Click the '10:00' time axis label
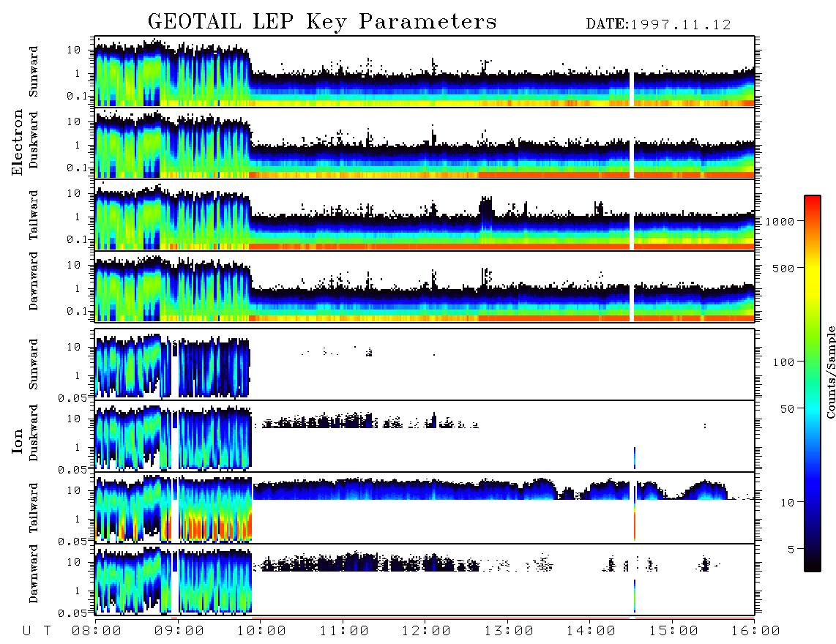This screenshot has height=644, width=836. click(x=261, y=631)
